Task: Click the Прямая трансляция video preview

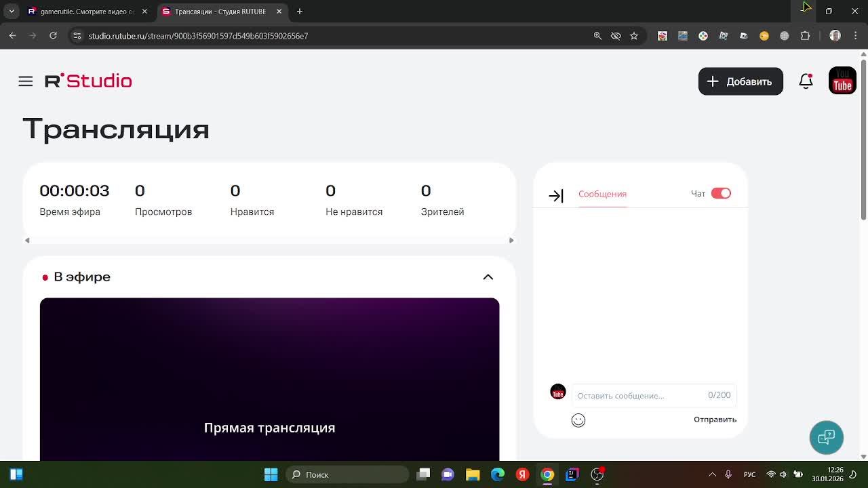Action: [x=269, y=380]
